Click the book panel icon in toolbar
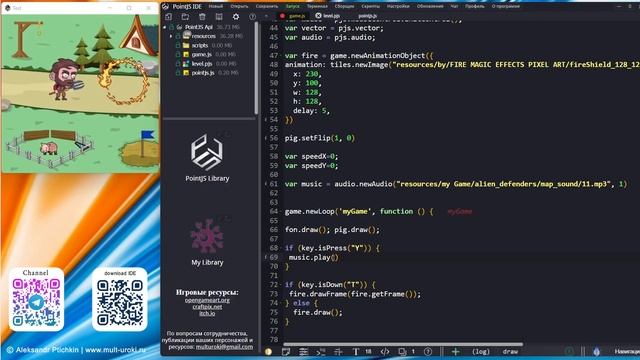Screen dimensions: 640x360 point(219,17)
